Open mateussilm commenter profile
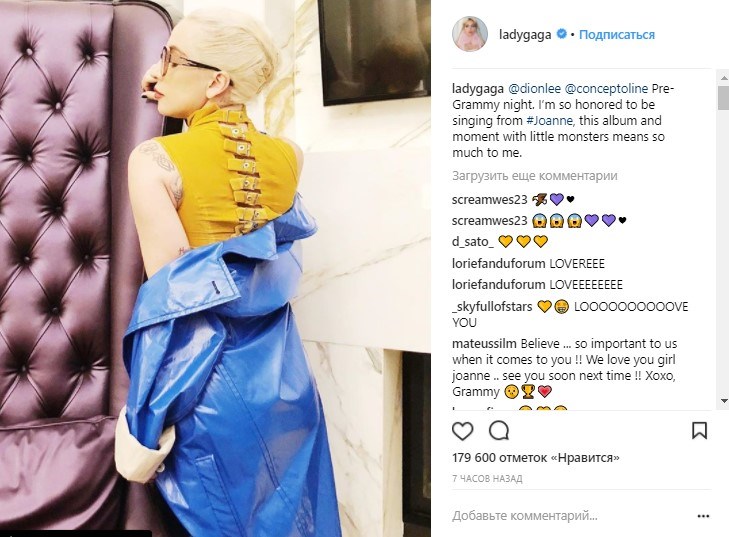 coord(484,344)
